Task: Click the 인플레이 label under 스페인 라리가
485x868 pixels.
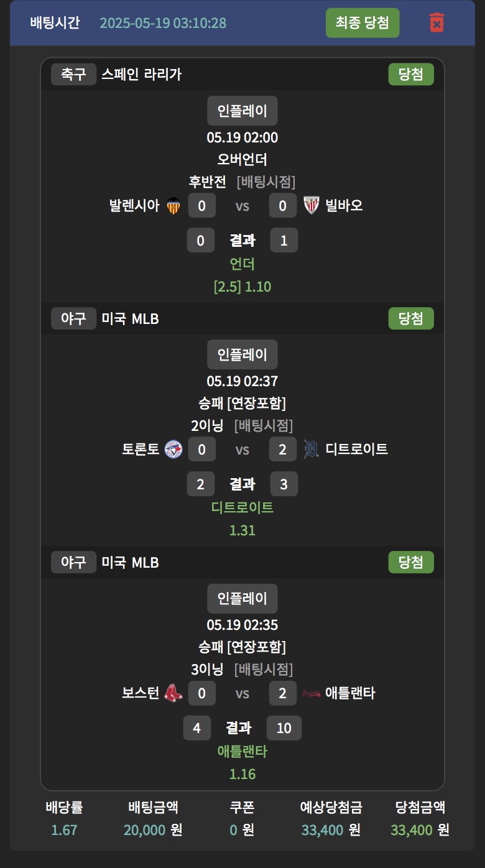Action: pyautogui.click(x=242, y=111)
